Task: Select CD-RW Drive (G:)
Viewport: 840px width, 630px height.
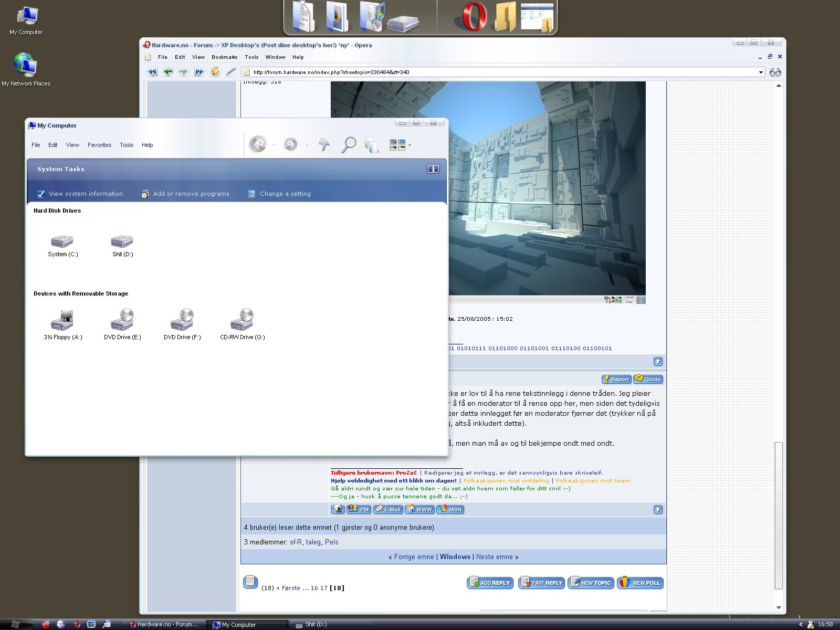Action: point(242,324)
